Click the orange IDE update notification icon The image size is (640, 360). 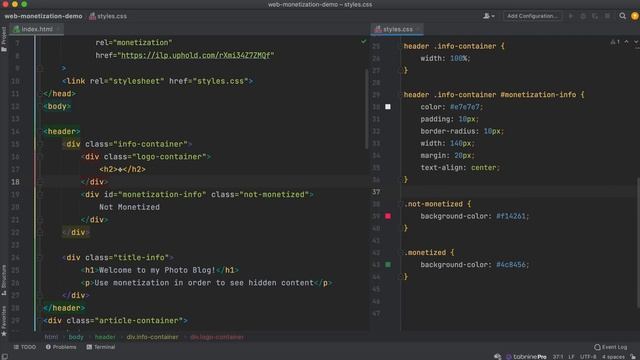pyautogui.click(x=635, y=16)
